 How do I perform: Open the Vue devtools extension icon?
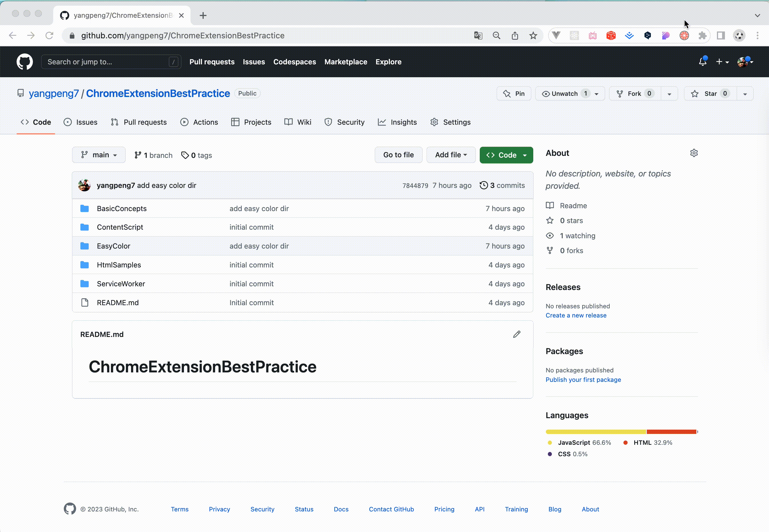pos(556,35)
